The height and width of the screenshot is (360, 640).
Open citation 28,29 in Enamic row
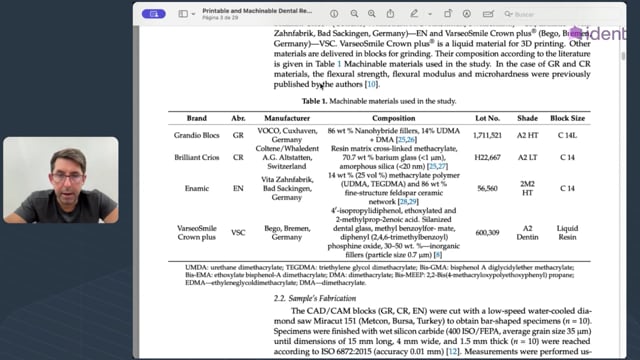[x=408, y=202]
